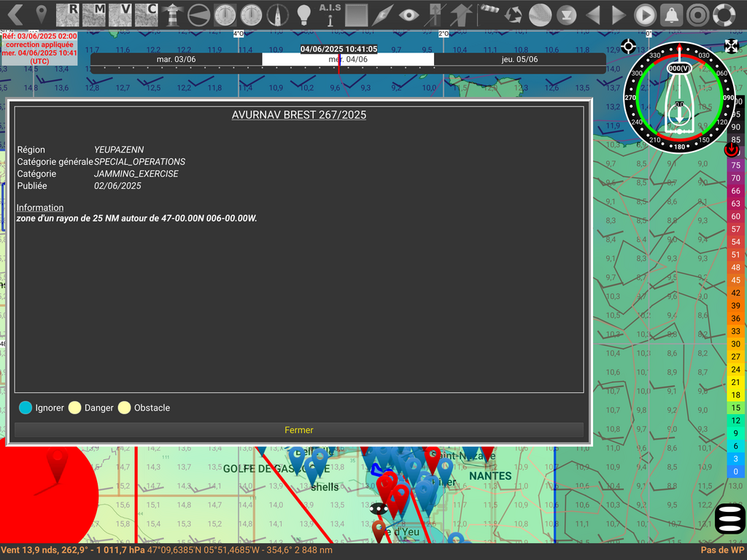
Task: Click the grid sphere icon
Action: click(x=541, y=15)
